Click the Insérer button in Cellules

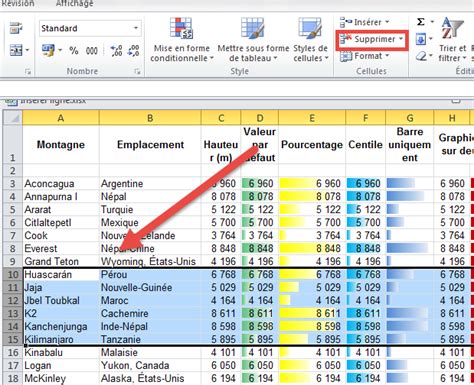point(364,22)
